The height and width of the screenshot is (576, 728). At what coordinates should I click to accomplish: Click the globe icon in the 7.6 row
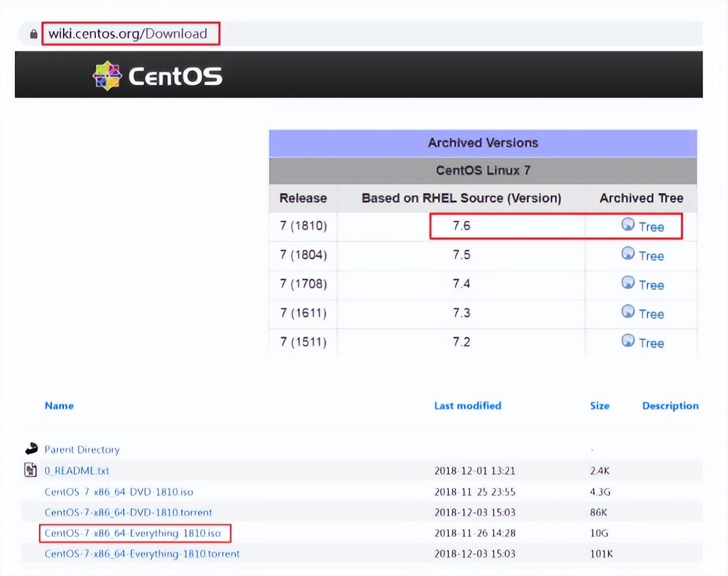click(x=628, y=224)
